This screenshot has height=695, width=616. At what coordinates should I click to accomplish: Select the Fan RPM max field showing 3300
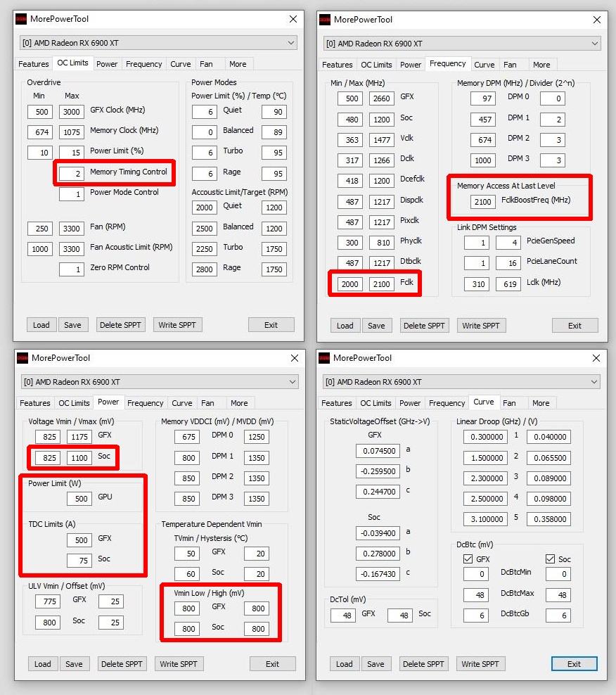coord(71,229)
